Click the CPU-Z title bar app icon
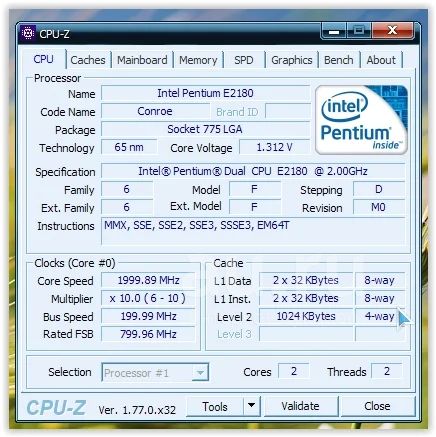Screen dimensions: 436x437 (x=27, y=33)
